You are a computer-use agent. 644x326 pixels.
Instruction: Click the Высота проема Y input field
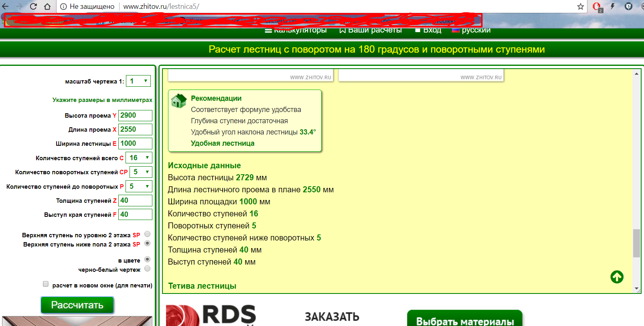coord(135,115)
